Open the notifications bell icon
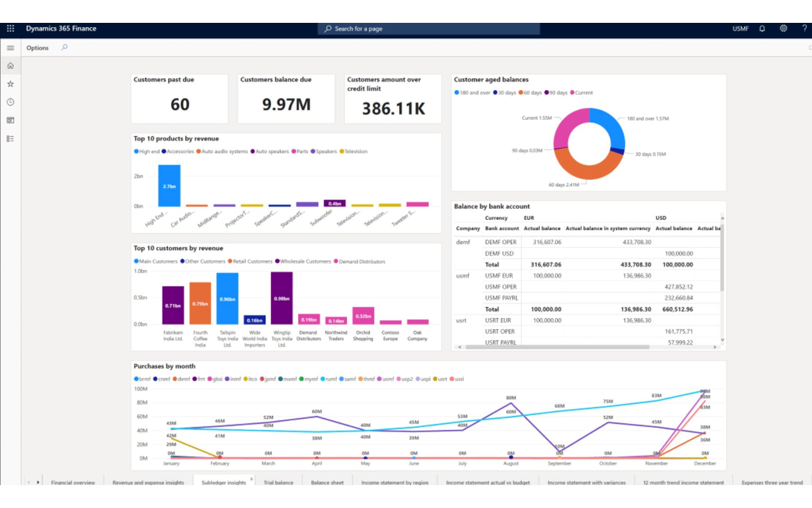The width and height of the screenshot is (812, 508). 762,29
